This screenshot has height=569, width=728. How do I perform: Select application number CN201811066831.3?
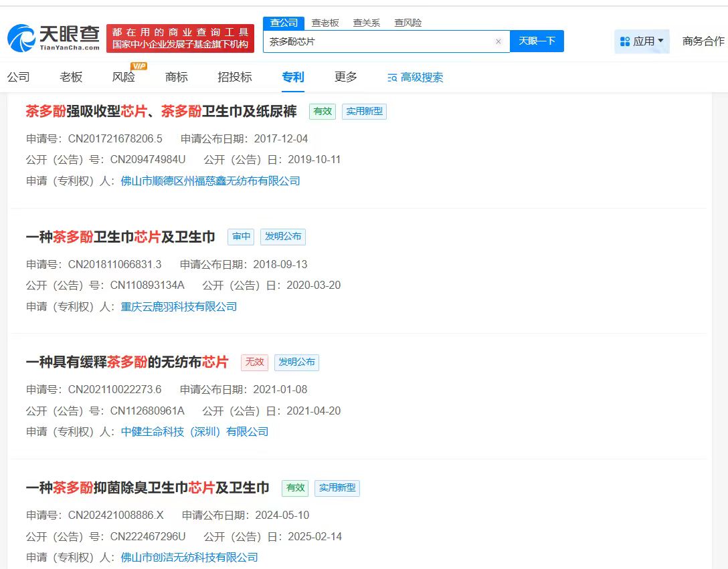pos(114,265)
